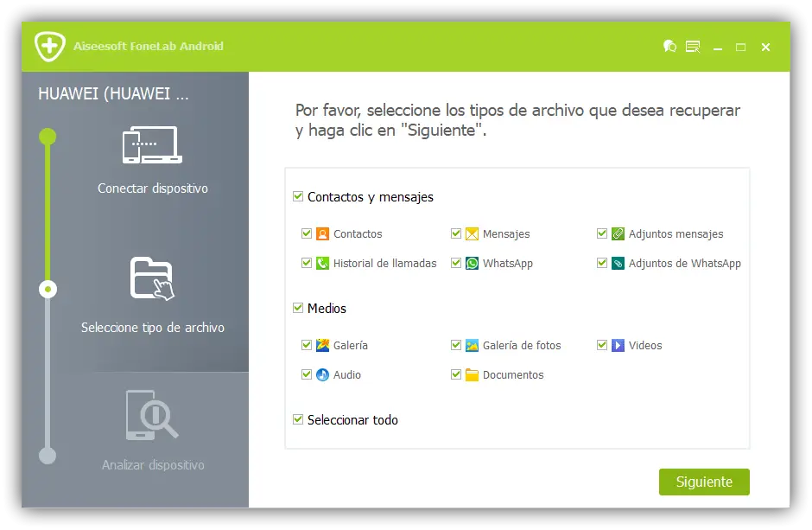Click the Analizar dispositivo magnifier icon
812x530 pixels.
pos(152,415)
